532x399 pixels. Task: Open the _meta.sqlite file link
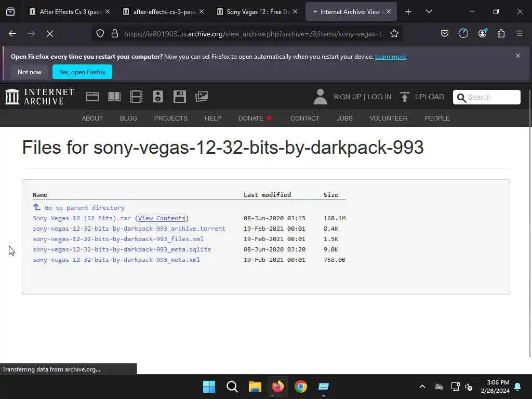tap(122, 249)
